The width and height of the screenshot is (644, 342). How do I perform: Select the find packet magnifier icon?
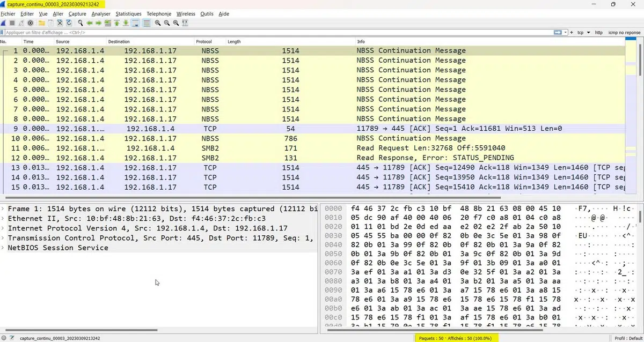point(80,23)
